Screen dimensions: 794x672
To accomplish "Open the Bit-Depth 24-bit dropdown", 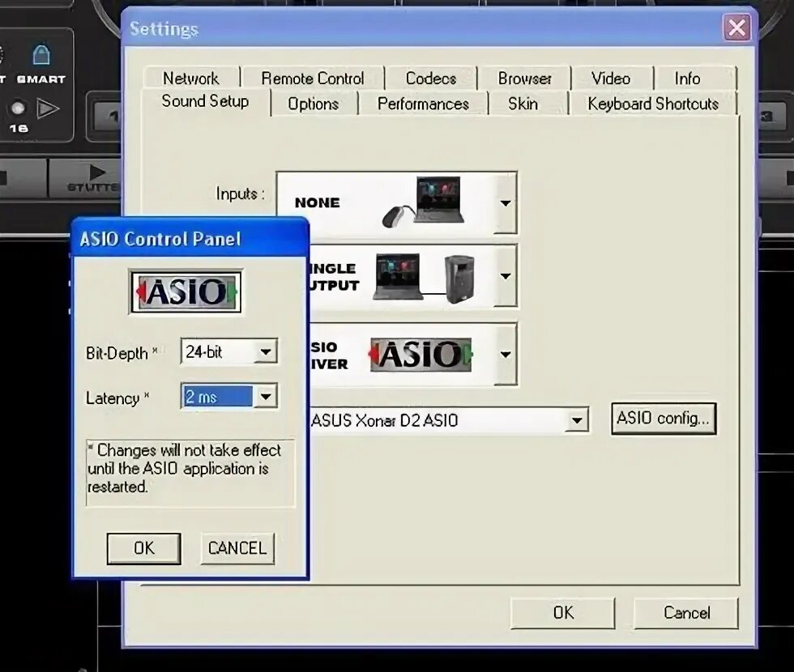I will coord(266,351).
